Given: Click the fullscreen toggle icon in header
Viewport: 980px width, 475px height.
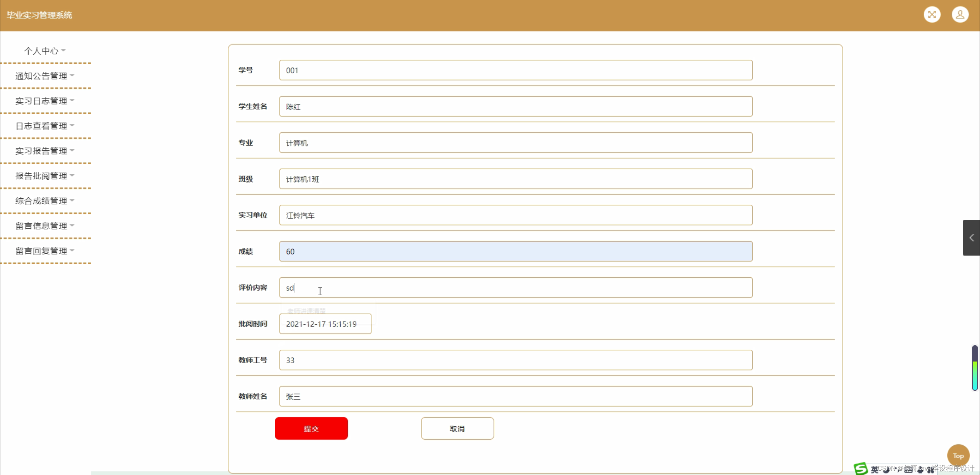Looking at the screenshot, I should [x=932, y=15].
